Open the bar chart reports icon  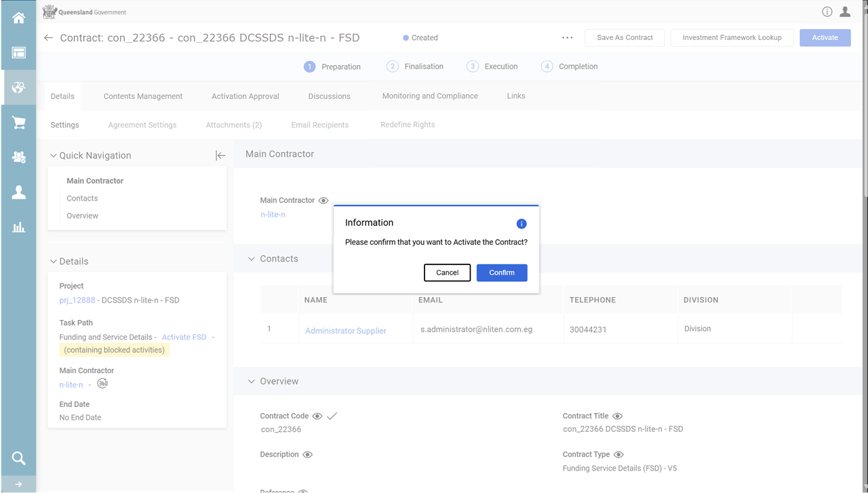18,227
